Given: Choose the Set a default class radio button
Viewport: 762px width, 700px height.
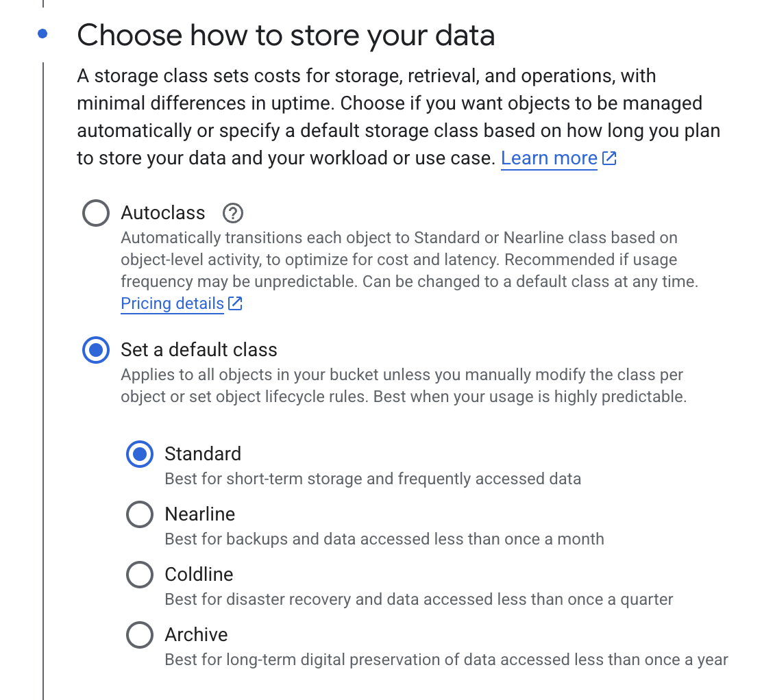Looking at the screenshot, I should click(x=95, y=350).
